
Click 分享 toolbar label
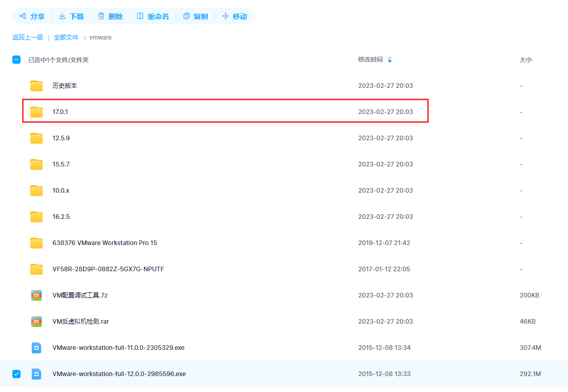point(37,16)
